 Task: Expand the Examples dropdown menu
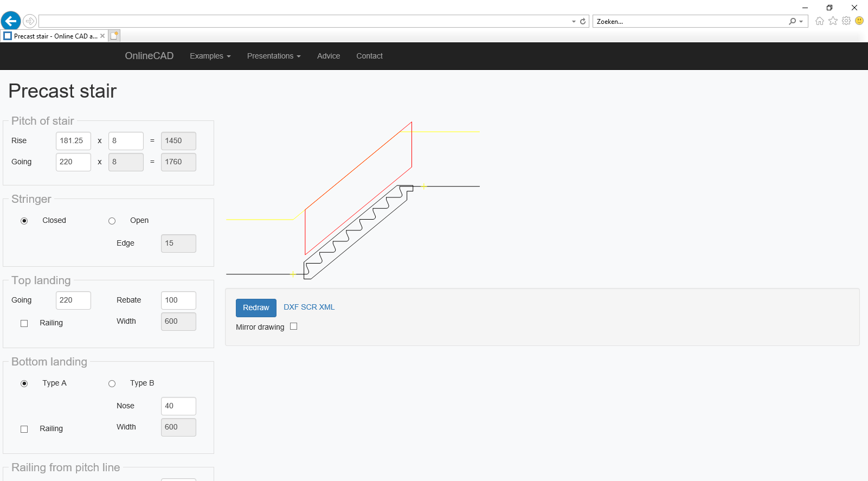tap(210, 56)
